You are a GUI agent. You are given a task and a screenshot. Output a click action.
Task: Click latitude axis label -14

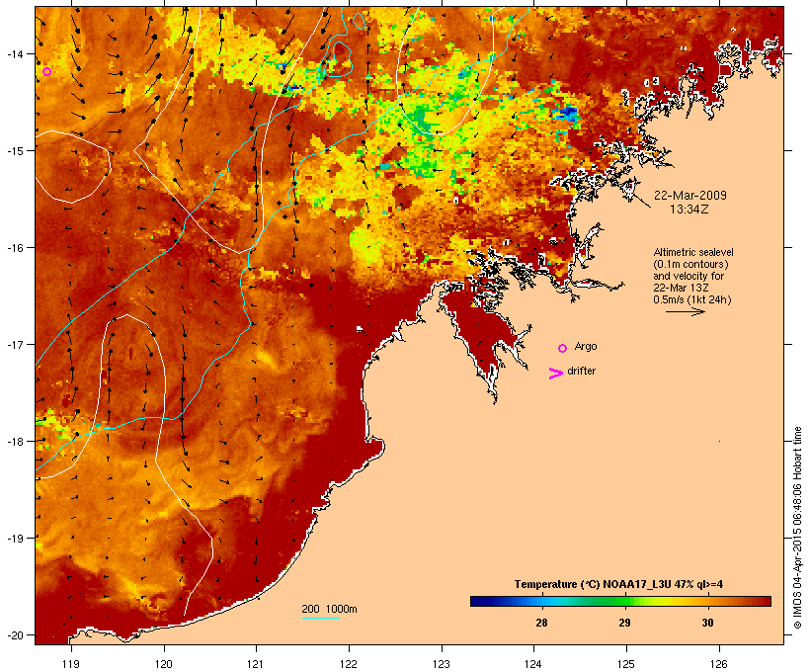14,53
